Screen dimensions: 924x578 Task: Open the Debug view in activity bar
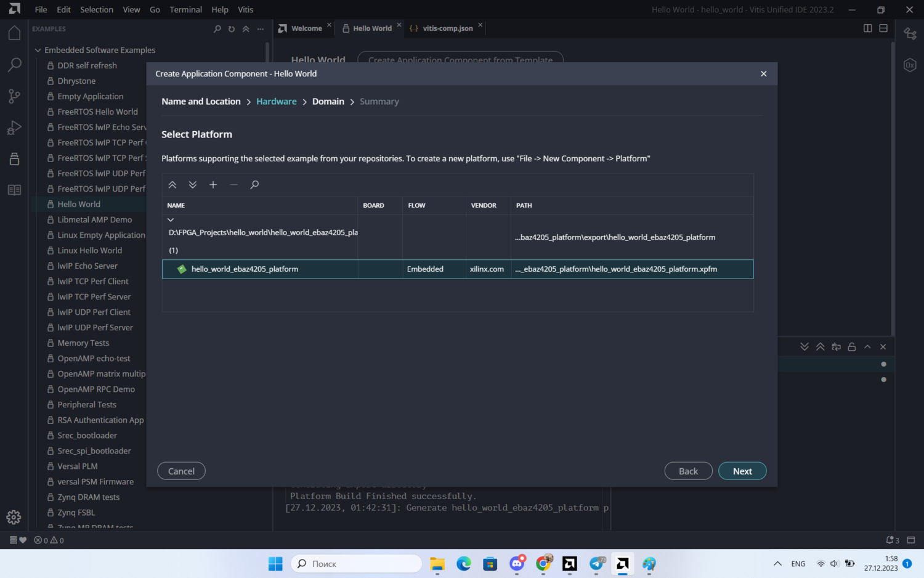pyautogui.click(x=14, y=128)
